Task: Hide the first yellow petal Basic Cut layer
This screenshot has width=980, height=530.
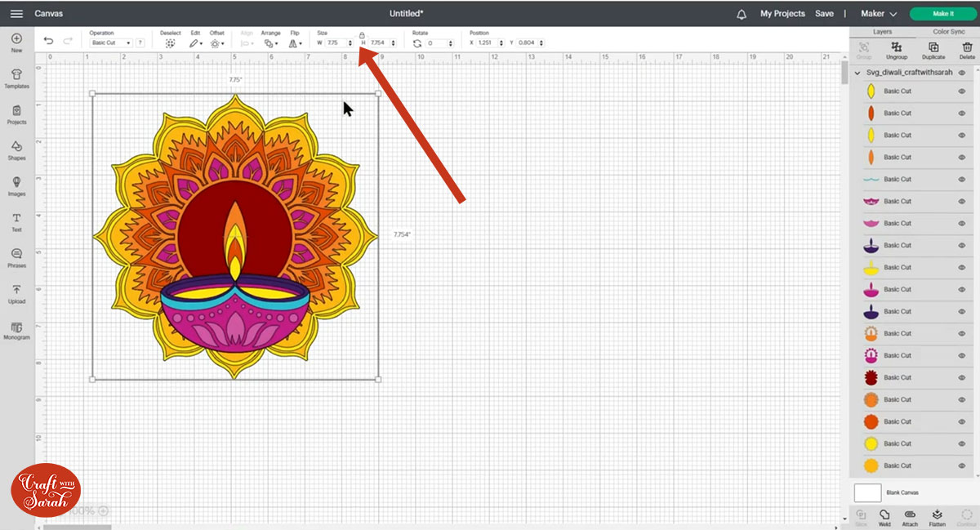Action: [962, 91]
